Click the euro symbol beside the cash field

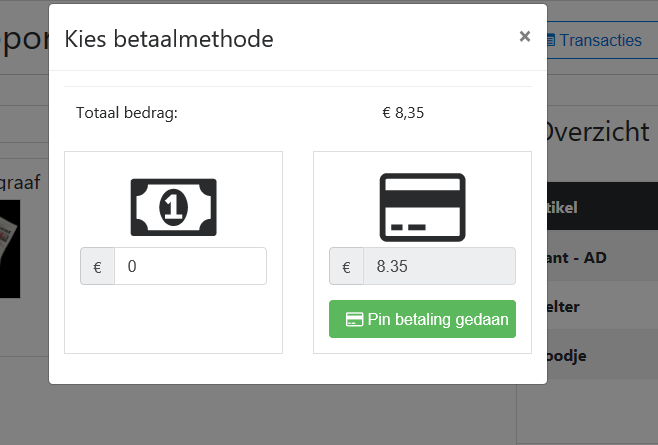(x=97, y=266)
